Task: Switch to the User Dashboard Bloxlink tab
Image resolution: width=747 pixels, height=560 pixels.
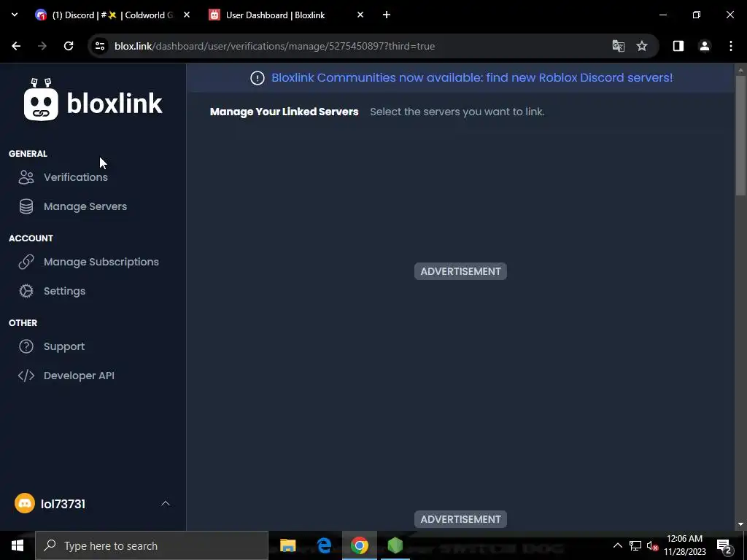Action: coord(286,15)
